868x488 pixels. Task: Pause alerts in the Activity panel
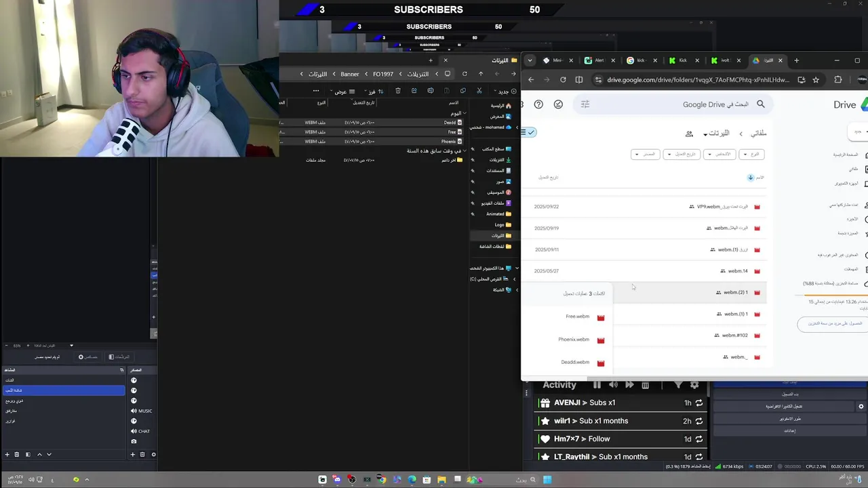(597, 385)
